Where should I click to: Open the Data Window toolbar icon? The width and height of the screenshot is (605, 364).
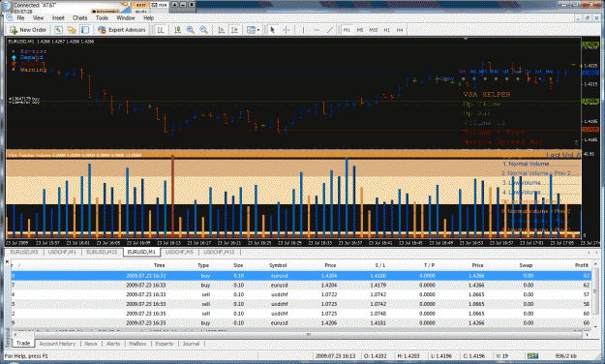pos(72,30)
